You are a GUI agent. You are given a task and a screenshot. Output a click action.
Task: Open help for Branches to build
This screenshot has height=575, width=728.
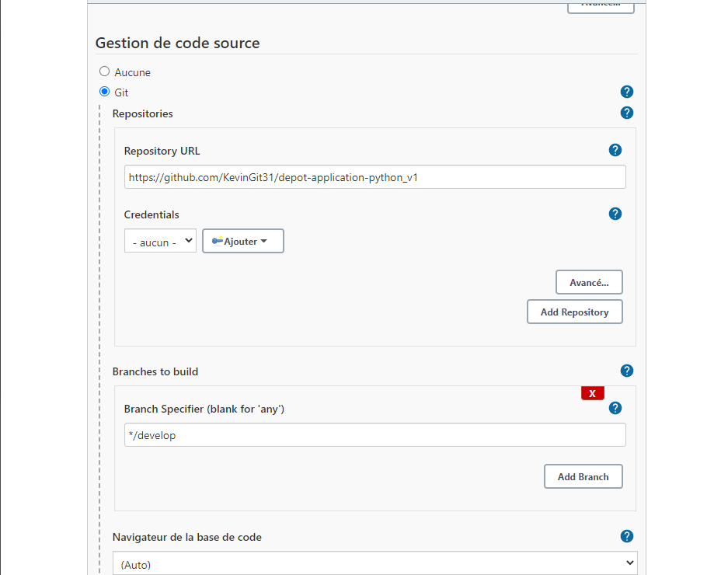point(627,371)
